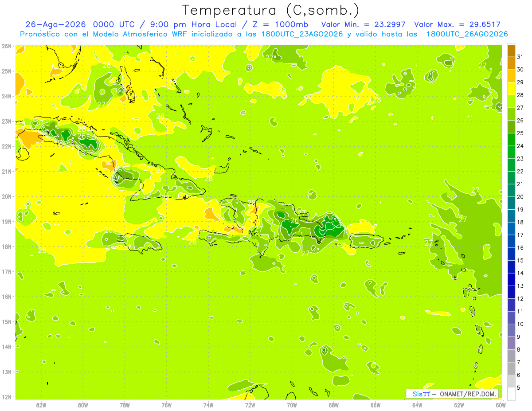Click the longitude label "80W"

(83, 405)
